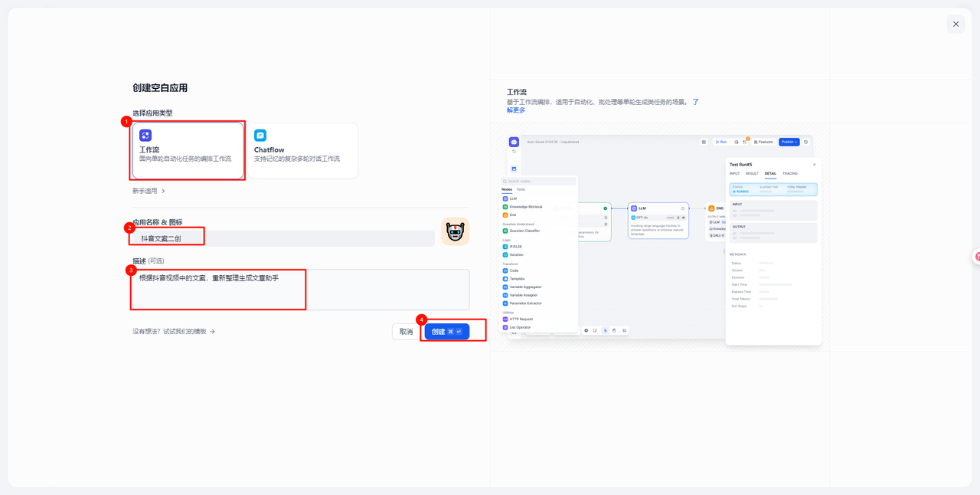The width and height of the screenshot is (980, 495).
Task: Click the 创建 button
Action: click(446, 332)
